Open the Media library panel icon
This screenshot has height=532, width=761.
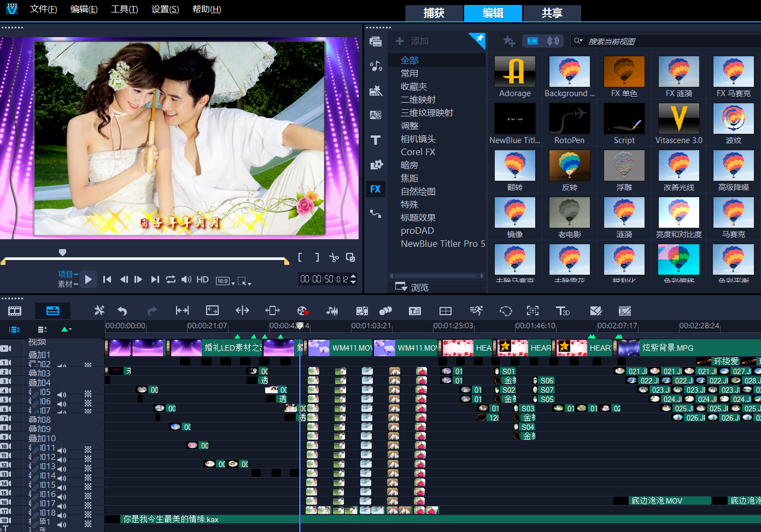pos(376,41)
